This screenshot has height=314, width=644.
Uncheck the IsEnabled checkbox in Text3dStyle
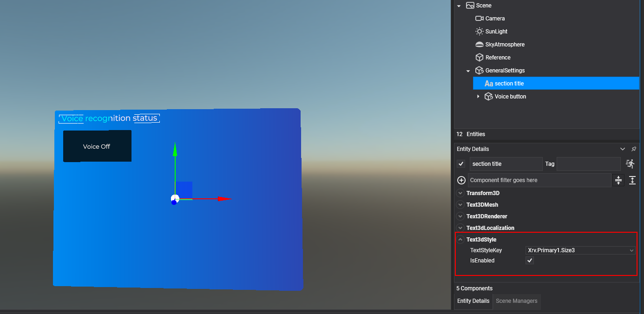click(530, 261)
